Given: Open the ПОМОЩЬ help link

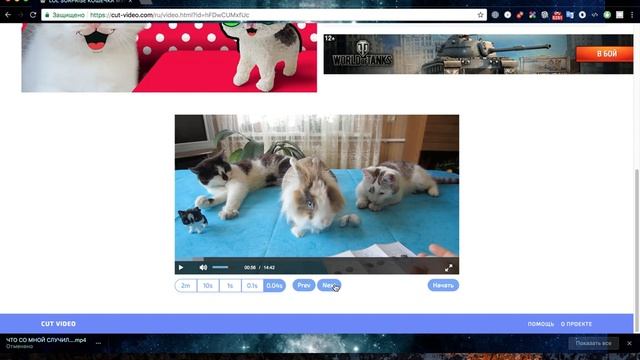Looking at the screenshot, I should tap(541, 324).
